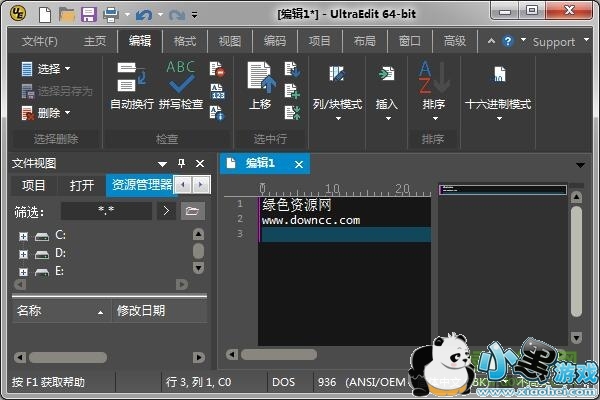Expand the D: drive node
Image resolution: width=600 pixels, height=400 pixels.
pos(23,254)
